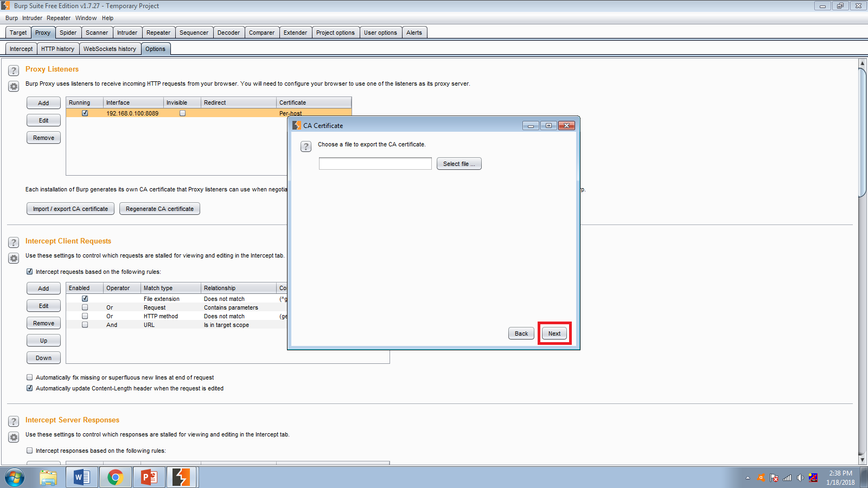Select the listener row 192.168.0.100:8089

coord(209,113)
